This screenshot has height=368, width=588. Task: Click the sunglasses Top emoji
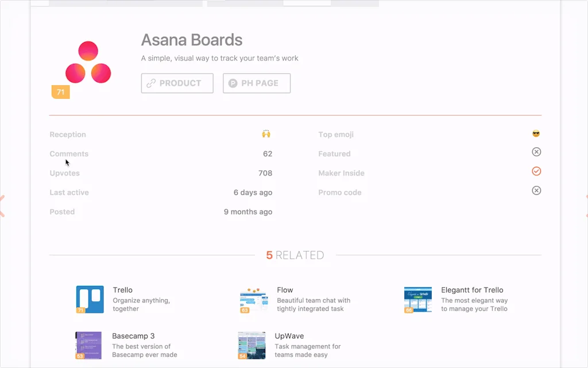click(536, 134)
